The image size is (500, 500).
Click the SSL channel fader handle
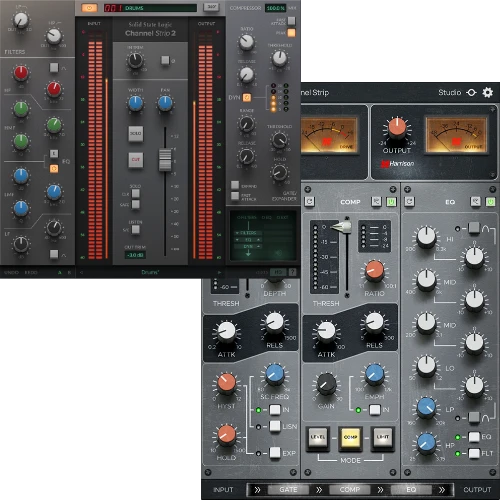point(165,160)
